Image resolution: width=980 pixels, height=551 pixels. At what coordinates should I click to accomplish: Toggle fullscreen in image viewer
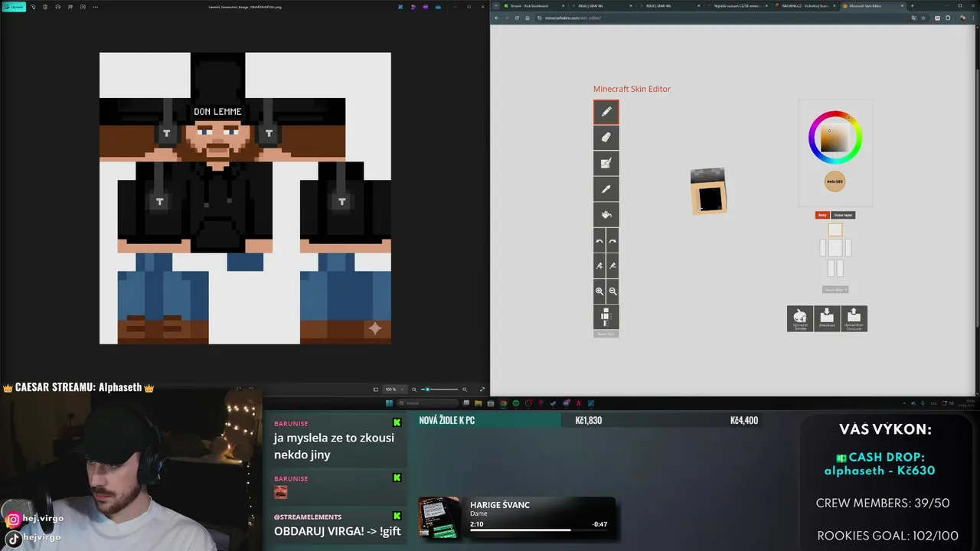click(x=482, y=390)
